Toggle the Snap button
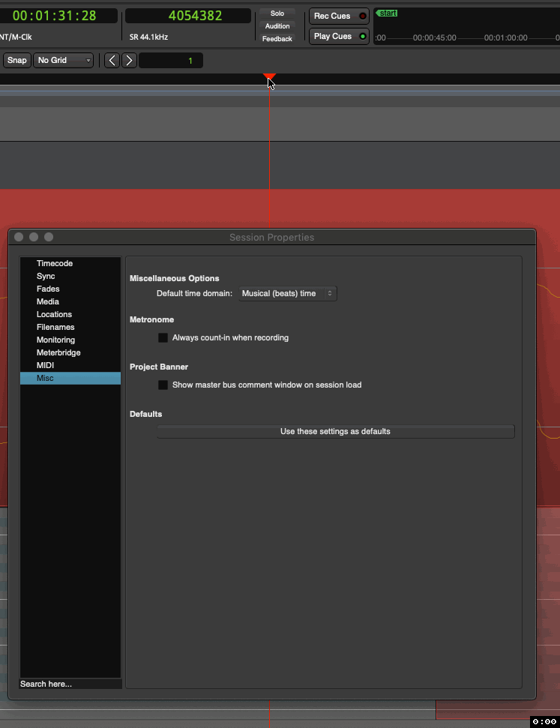 pos(16,61)
